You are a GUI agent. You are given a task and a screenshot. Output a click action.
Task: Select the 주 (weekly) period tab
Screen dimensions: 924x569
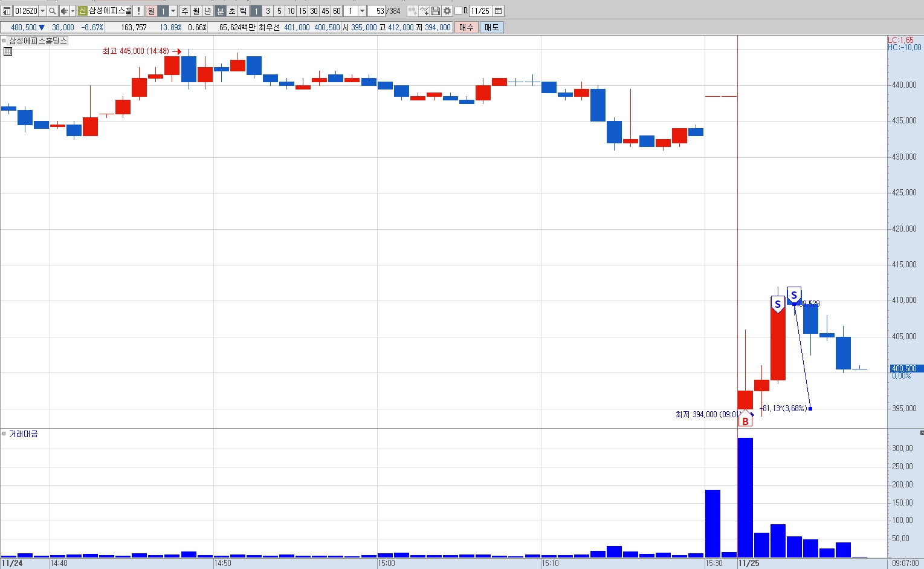tap(185, 11)
